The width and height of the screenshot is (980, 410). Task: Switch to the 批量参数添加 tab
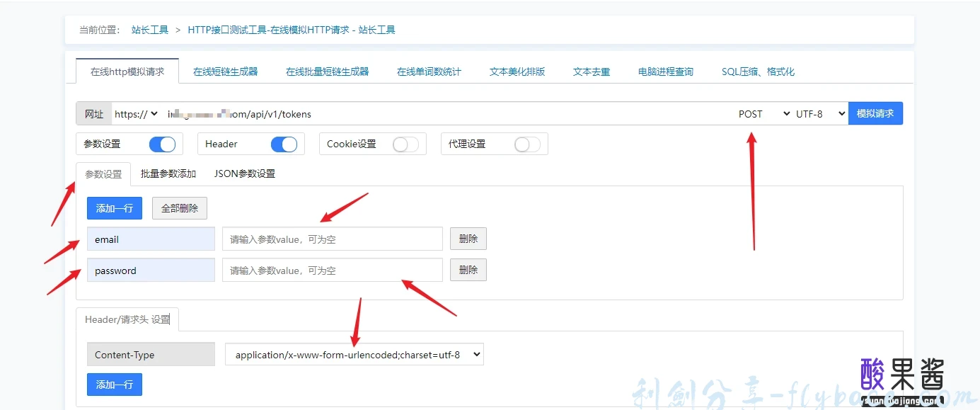(168, 173)
